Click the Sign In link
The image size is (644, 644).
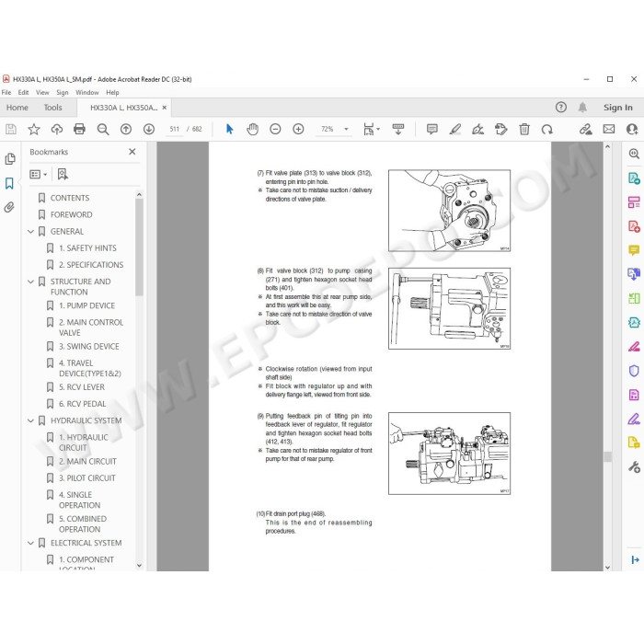coord(617,108)
